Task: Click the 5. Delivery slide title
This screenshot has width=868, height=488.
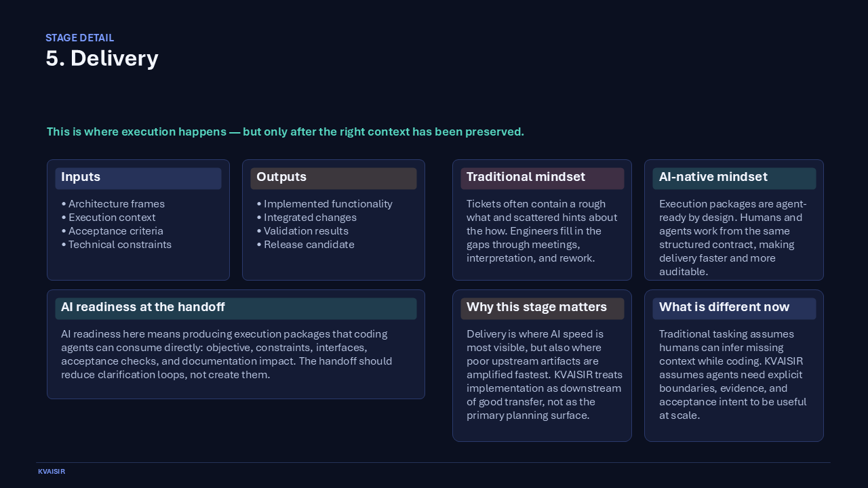Action: (102, 58)
